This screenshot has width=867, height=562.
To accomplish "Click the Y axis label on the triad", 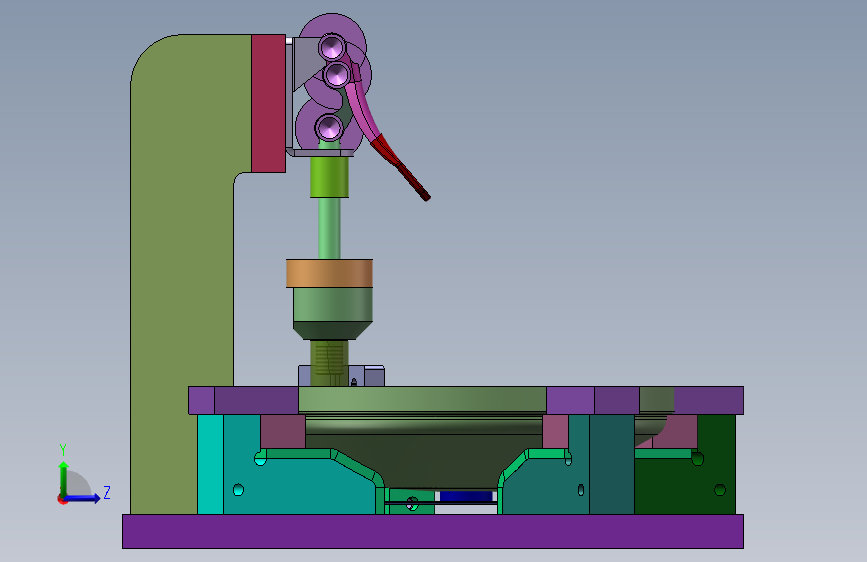I will [x=63, y=450].
